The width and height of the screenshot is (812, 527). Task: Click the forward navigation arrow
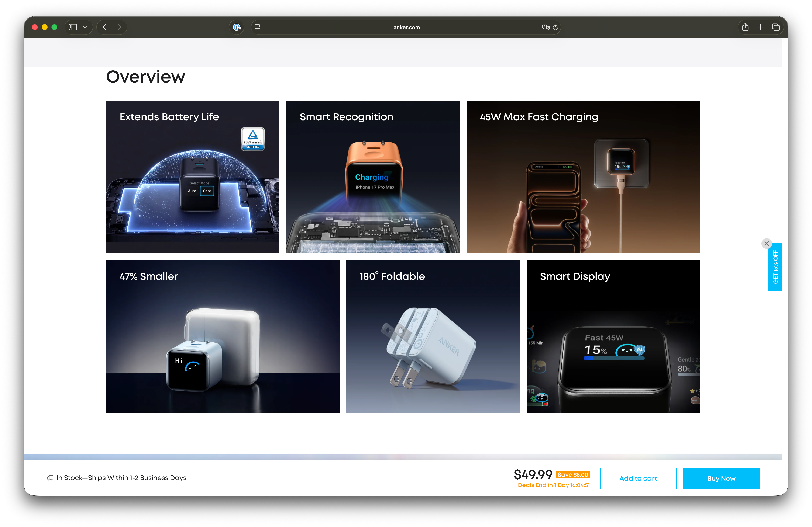(119, 27)
